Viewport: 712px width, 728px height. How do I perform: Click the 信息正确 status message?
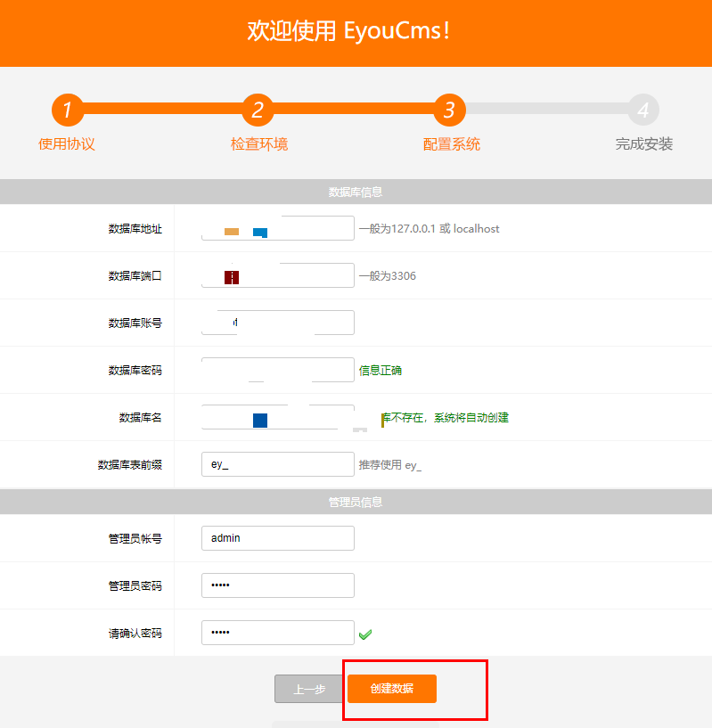pyautogui.click(x=381, y=371)
